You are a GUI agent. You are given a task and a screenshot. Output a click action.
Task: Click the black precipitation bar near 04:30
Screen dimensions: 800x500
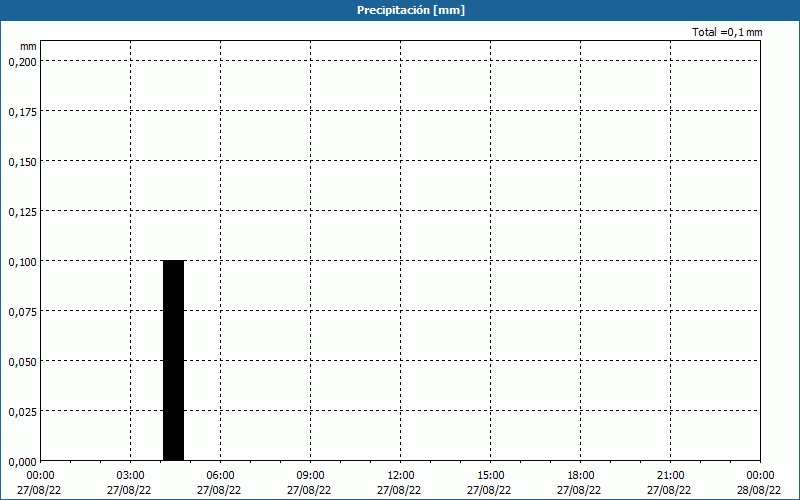(173, 360)
